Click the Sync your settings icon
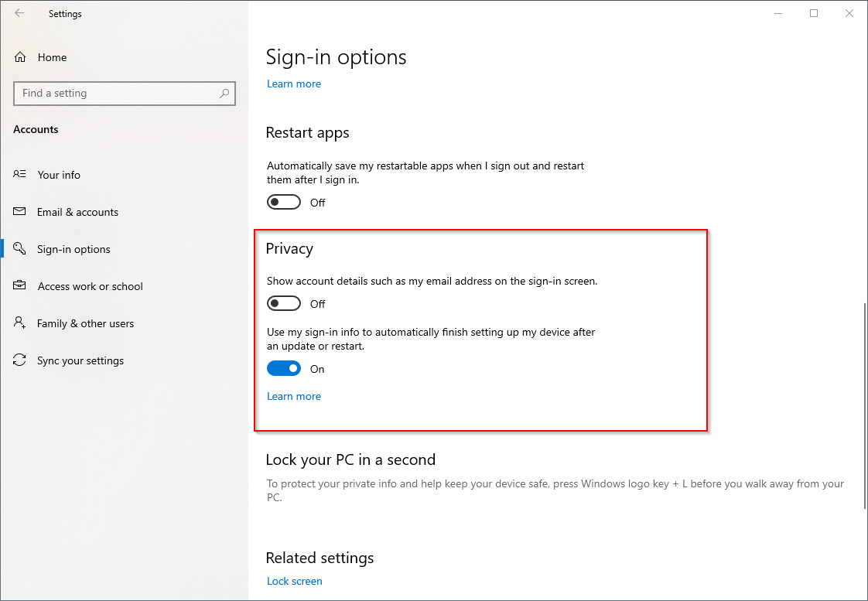 click(20, 360)
